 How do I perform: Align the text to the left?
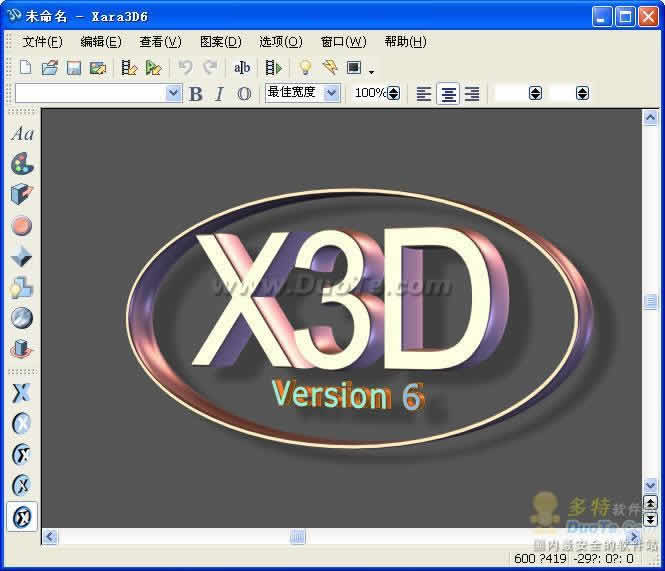(424, 93)
